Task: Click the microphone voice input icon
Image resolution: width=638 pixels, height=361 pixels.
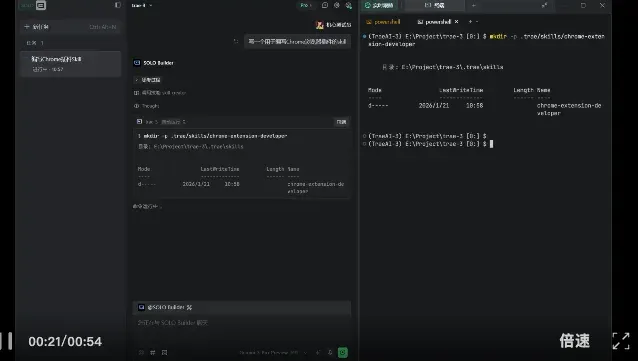Action: point(330,352)
